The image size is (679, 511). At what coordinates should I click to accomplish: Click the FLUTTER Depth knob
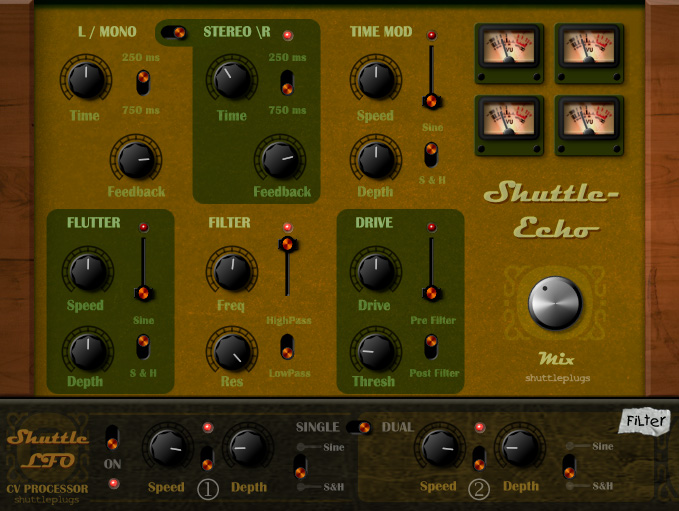88,352
